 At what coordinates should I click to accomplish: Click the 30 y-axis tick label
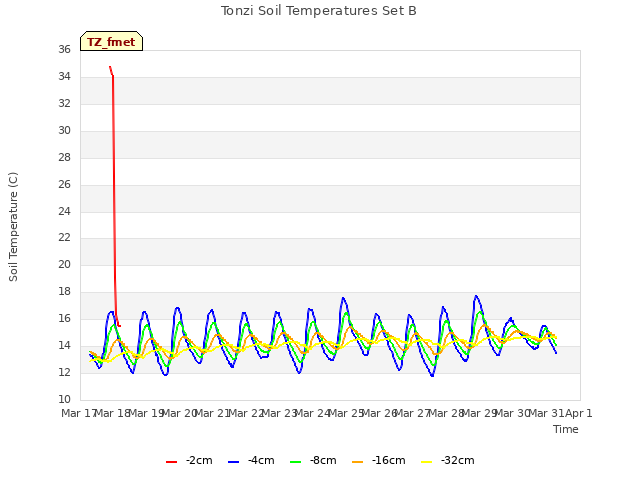pyautogui.click(x=64, y=130)
